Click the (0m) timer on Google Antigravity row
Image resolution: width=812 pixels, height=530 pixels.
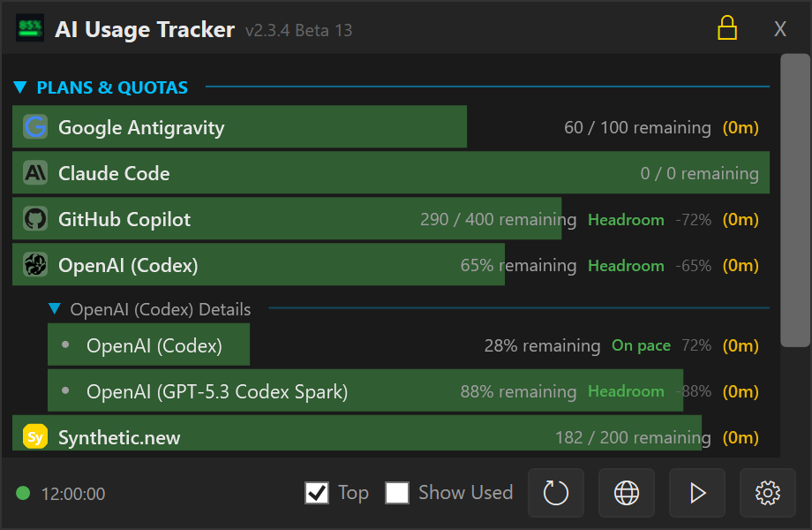[741, 127]
